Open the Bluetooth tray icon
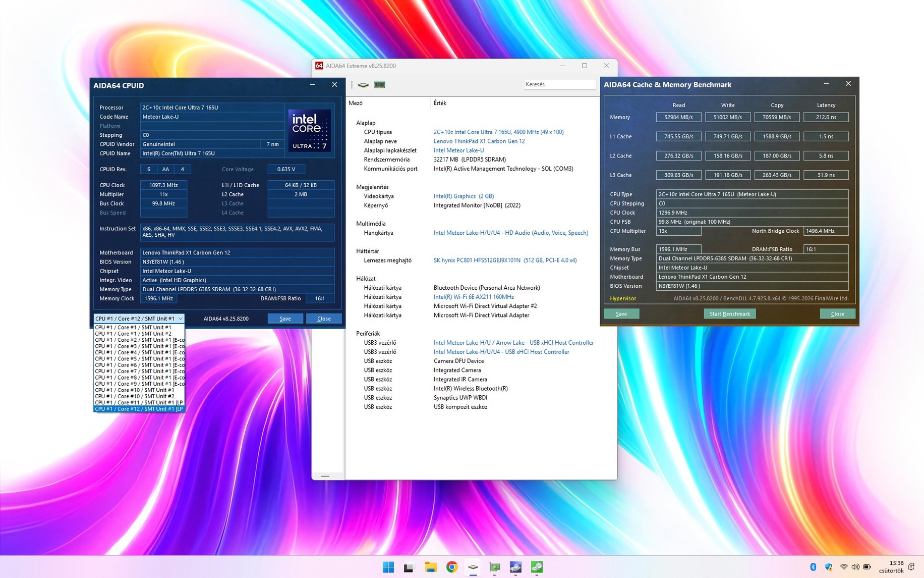 813,567
